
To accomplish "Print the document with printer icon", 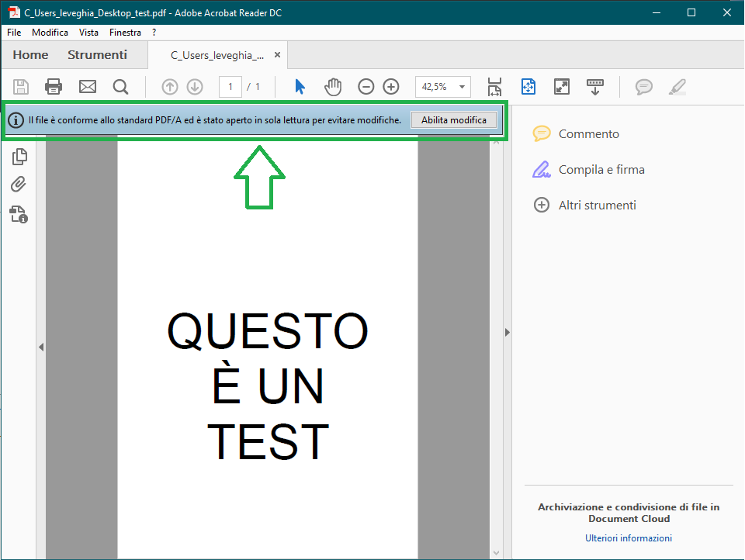I will (54, 87).
